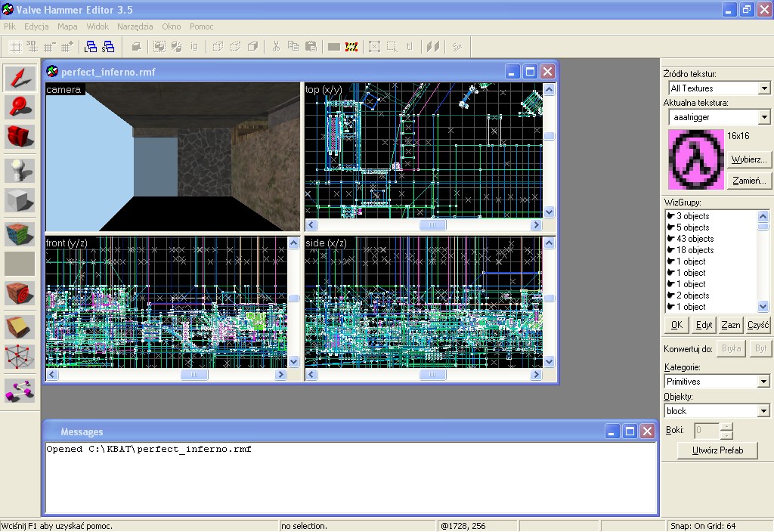This screenshot has width=774, height=532.
Task: Expand the 'aaatrigger' current texture dropdown
Action: click(x=764, y=117)
